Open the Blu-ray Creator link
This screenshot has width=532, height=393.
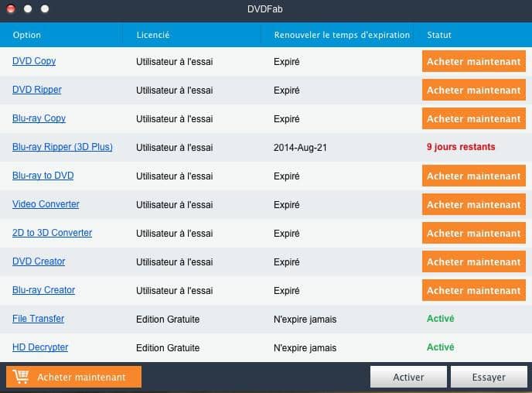pyautogui.click(x=44, y=290)
